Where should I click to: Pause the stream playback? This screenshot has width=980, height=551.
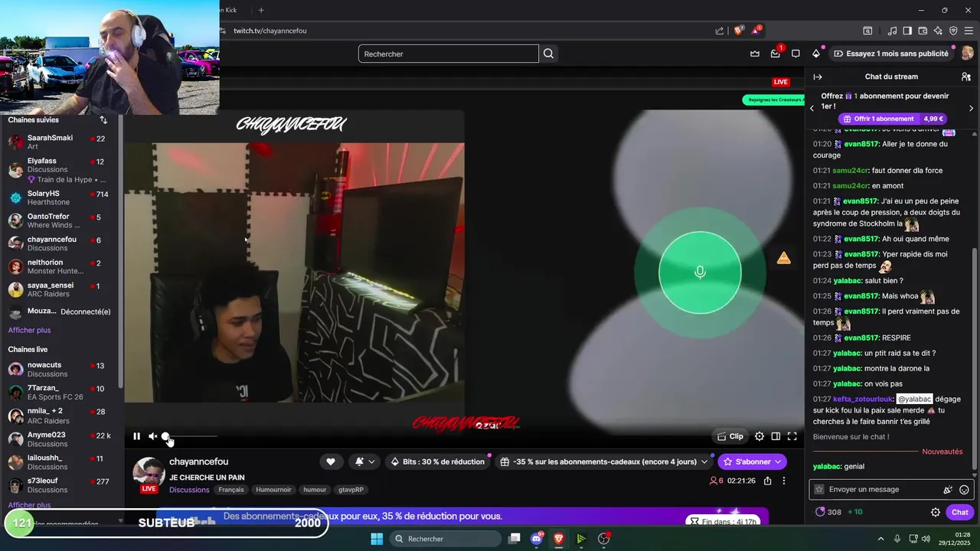pos(136,436)
